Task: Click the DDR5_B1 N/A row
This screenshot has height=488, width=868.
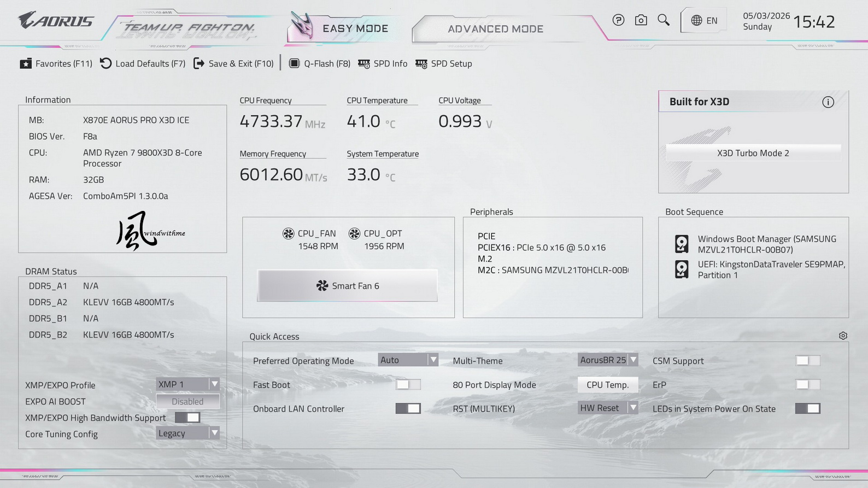Action: click(64, 318)
